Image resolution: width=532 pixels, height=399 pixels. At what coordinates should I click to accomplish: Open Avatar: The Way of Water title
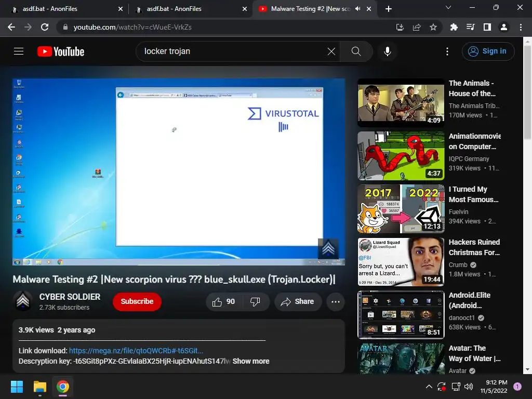point(474,353)
